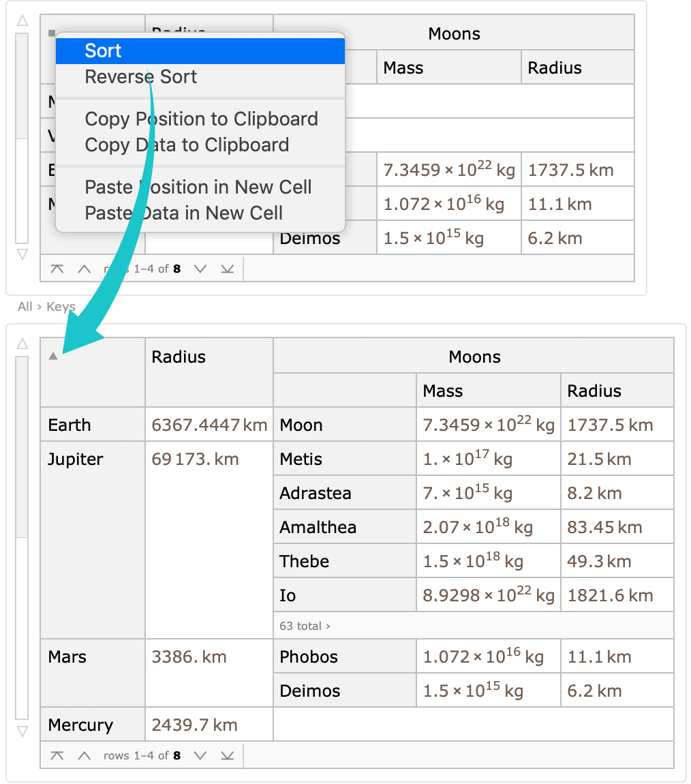This screenshot has width=691, height=784.
Task: Expand the '63 total' moons list
Action: [x=305, y=626]
